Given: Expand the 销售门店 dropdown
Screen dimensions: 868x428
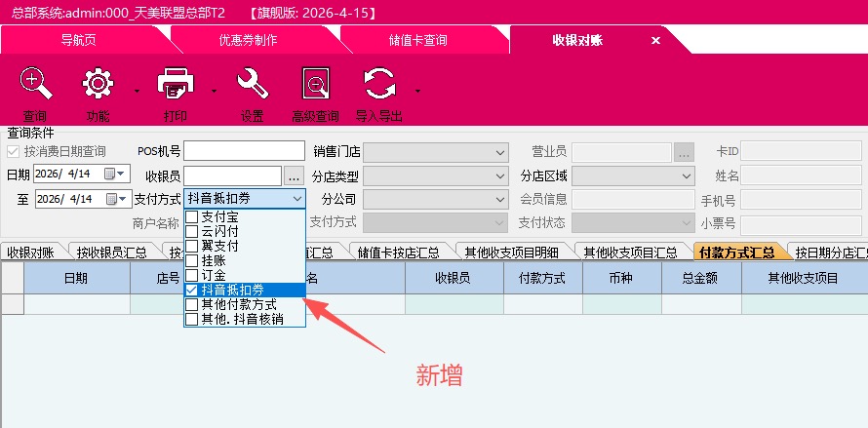Looking at the screenshot, I should [x=500, y=152].
